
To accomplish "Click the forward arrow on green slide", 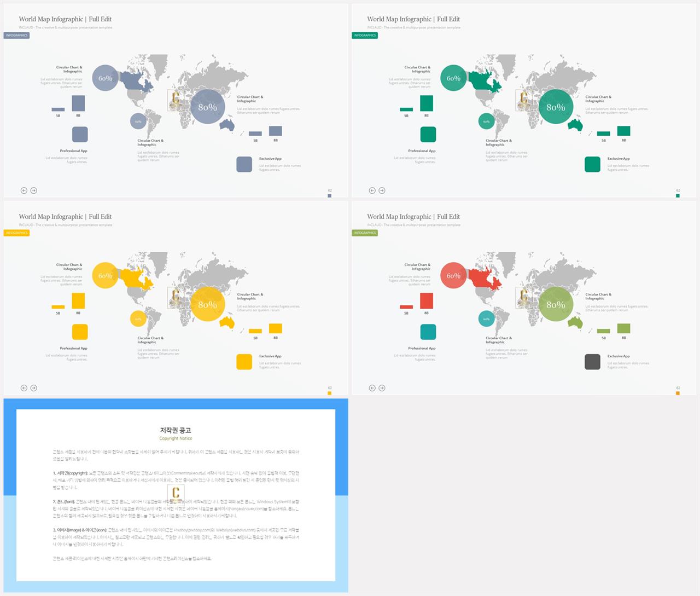I will tap(382, 190).
